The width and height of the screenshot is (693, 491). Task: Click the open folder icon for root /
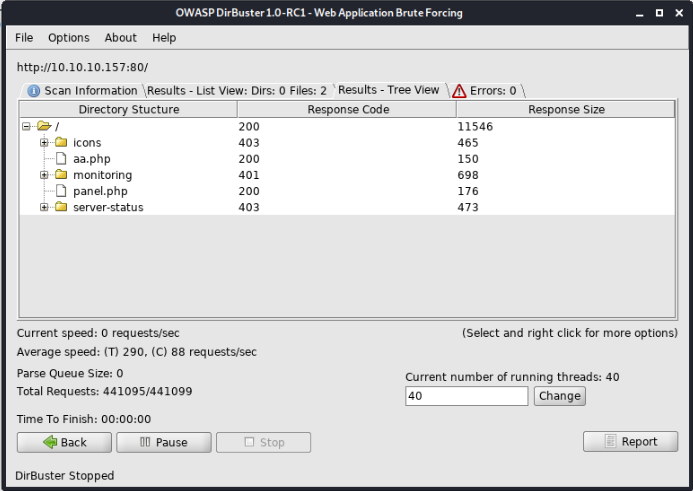click(x=44, y=126)
